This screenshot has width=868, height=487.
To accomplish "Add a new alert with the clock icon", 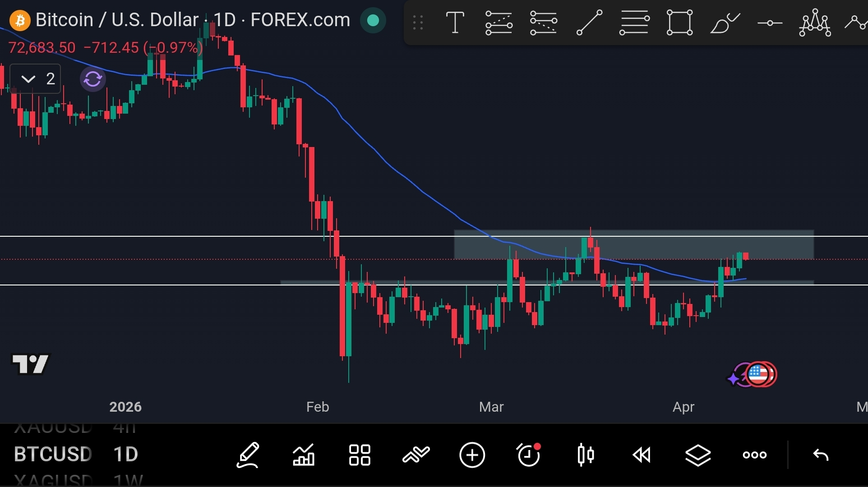I will pos(528,455).
